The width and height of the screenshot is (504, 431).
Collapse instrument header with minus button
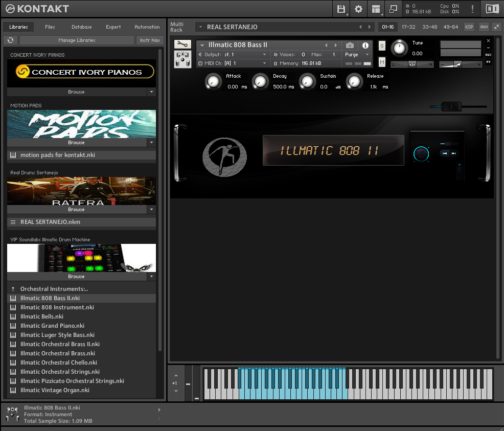point(488,48)
